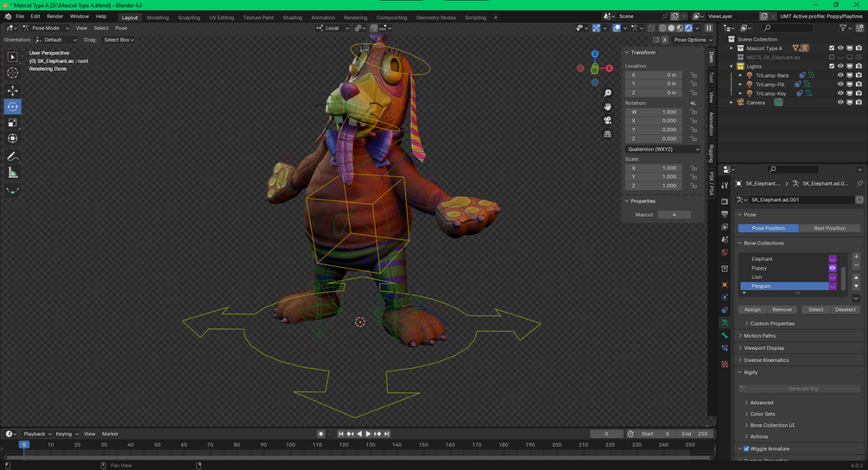Open the Quaternion (WXYZ) rotation mode dropdown
Screen dimensions: 868x470
662,149
